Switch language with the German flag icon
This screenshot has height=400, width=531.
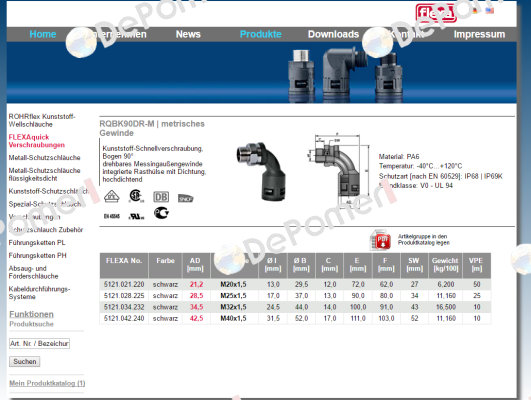click(x=475, y=10)
